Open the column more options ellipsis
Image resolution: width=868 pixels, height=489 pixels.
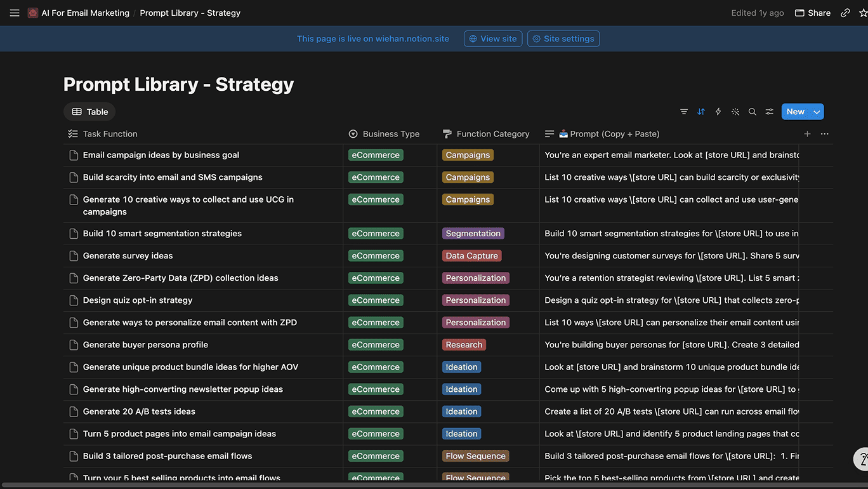(825, 134)
